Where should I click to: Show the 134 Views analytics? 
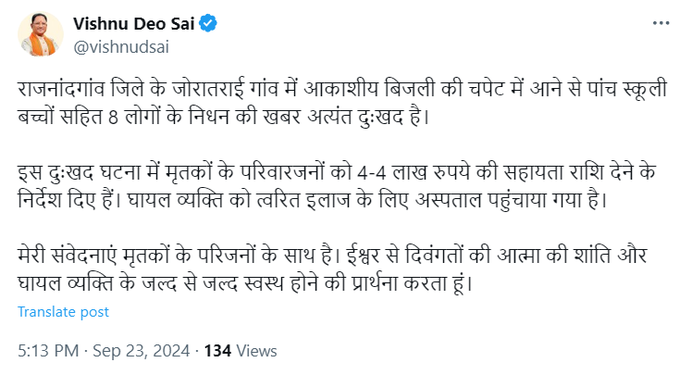[241, 350]
